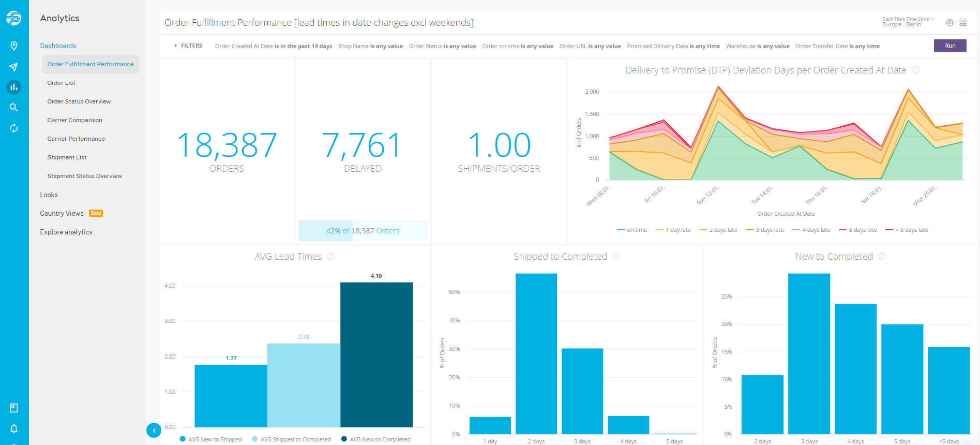Open Order Status Overview dashboard
Viewport: 980px width, 445px height.
[x=79, y=101]
